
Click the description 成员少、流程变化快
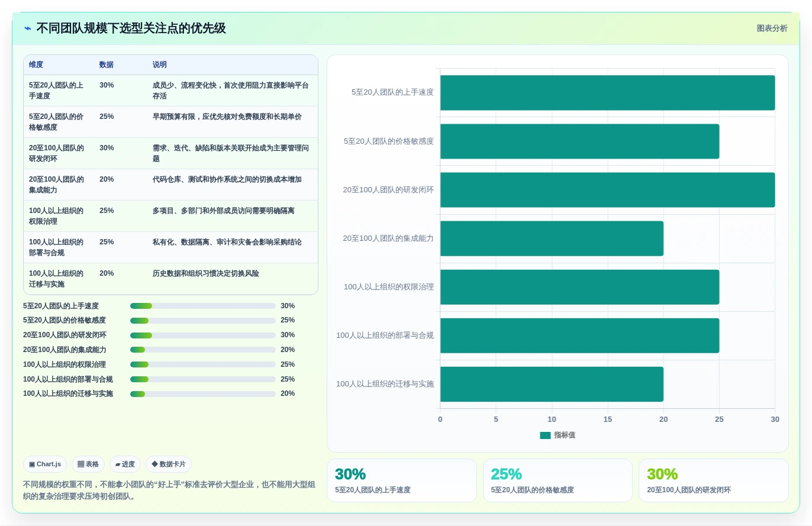coord(231,91)
